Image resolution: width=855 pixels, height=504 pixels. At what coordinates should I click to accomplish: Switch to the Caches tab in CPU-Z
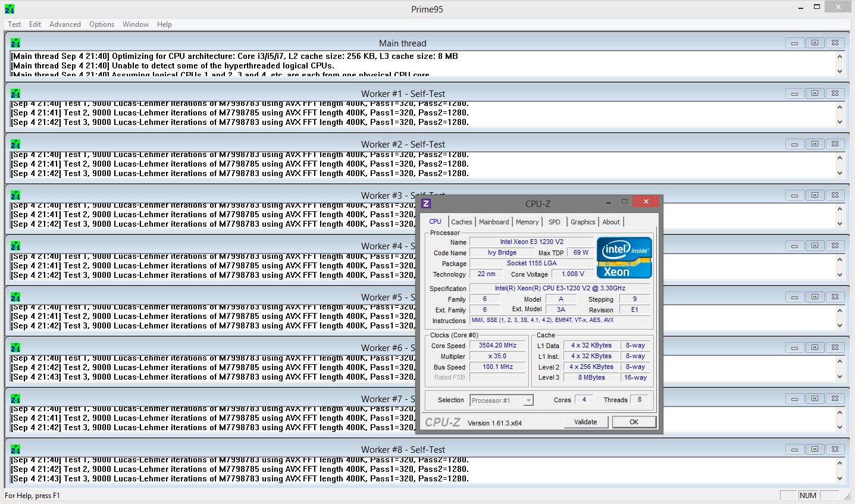[461, 222]
